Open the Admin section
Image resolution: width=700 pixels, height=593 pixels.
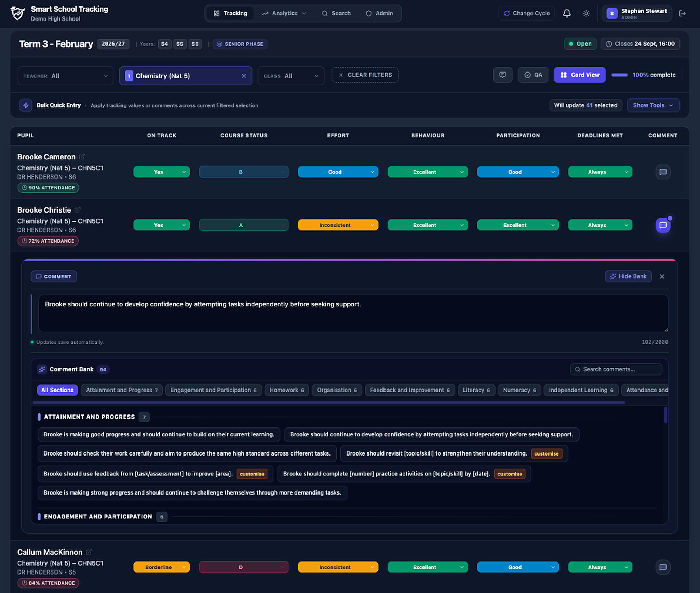pyautogui.click(x=379, y=13)
